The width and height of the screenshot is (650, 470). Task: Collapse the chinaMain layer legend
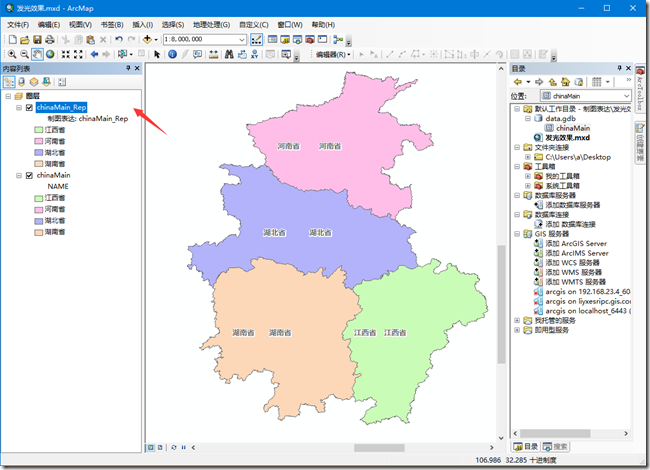pyautogui.click(x=19, y=175)
